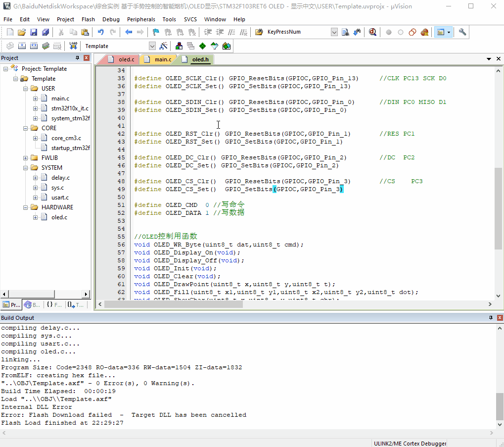Switch to the main.c editor tab
Viewport: 504px width, 447px height.
pos(158,59)
